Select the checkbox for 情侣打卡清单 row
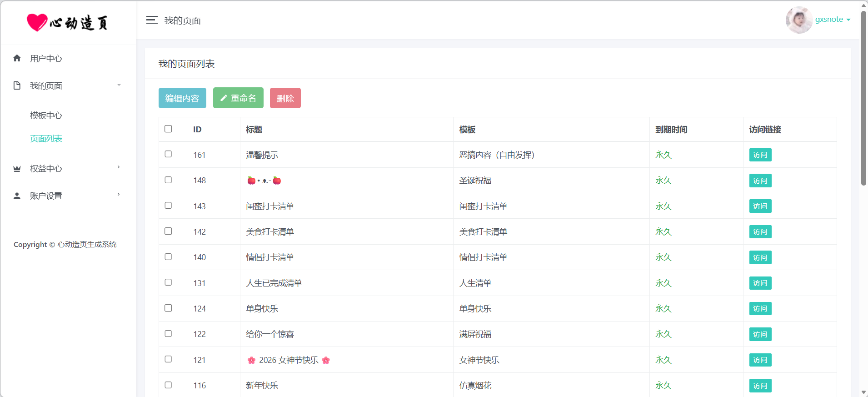 (x=168, y=257)
